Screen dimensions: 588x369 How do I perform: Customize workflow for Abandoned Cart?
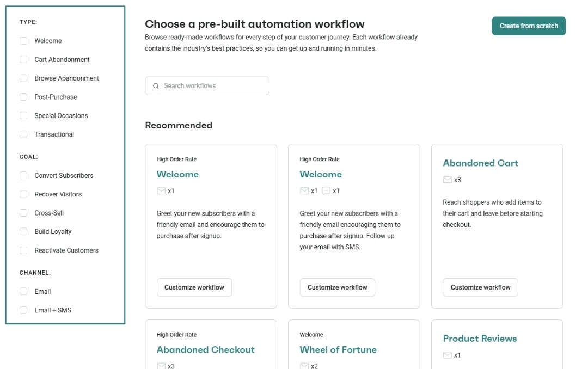480,287
